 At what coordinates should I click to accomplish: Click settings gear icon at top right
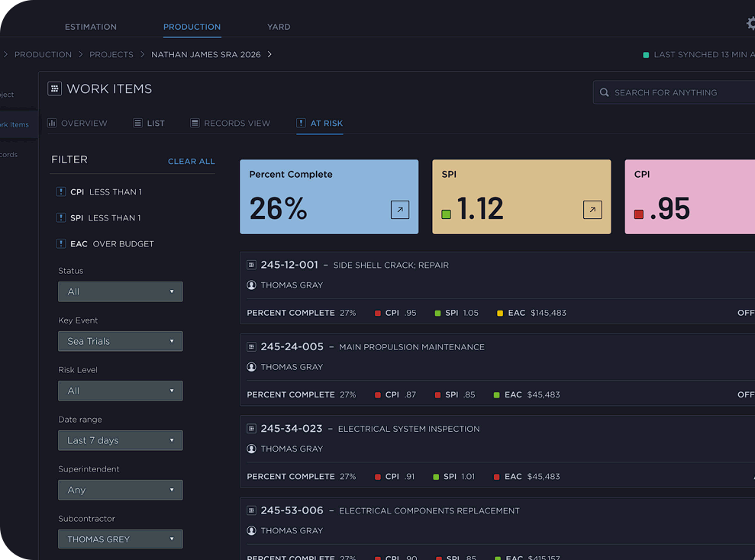tap(750, 24)
